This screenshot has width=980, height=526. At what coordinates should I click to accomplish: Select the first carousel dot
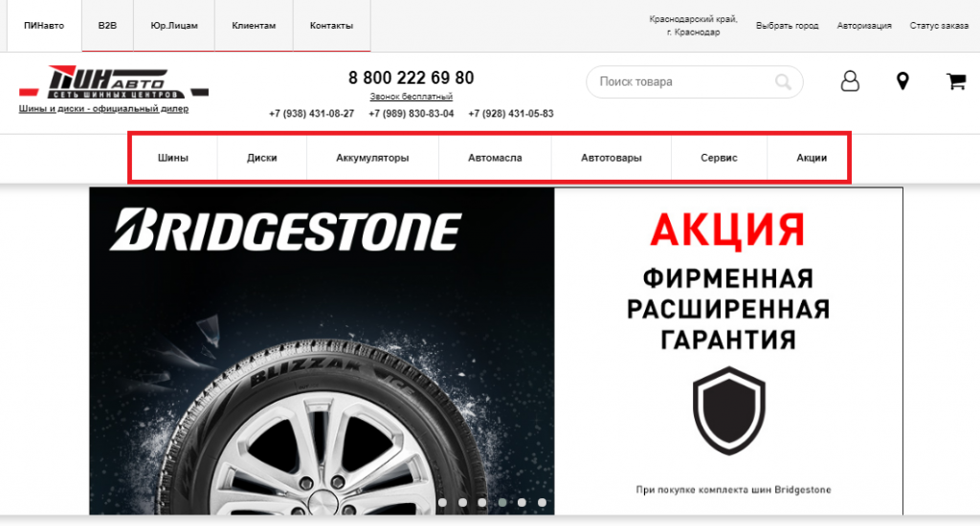click(x=442, y=502)
